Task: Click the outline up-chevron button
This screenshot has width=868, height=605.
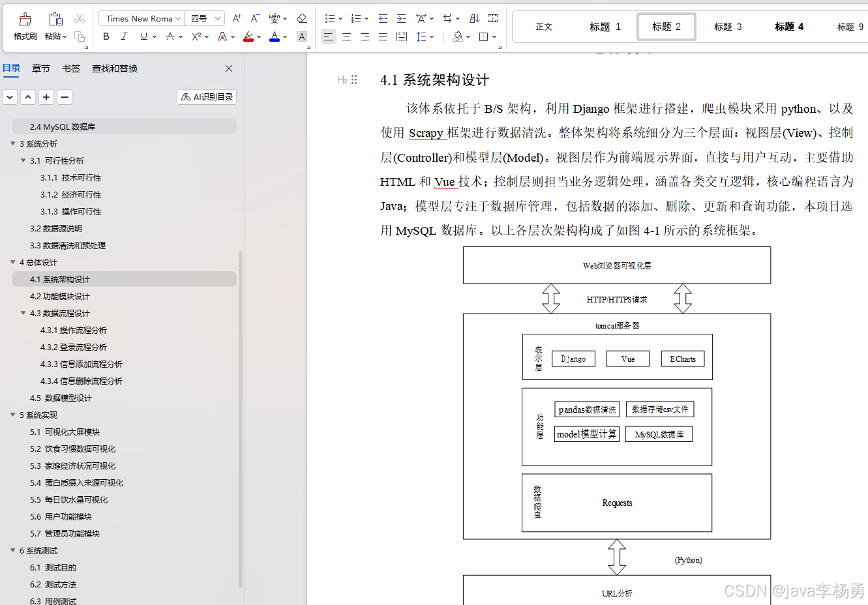Action: tap(28, 97)
